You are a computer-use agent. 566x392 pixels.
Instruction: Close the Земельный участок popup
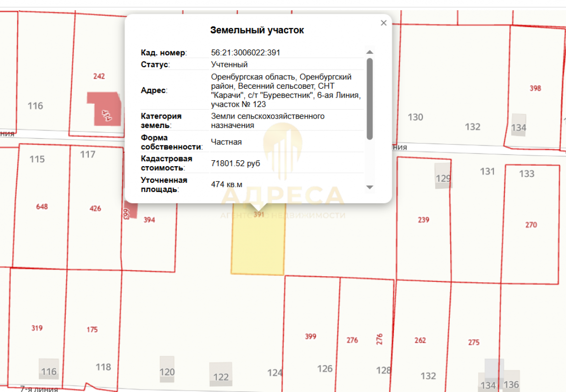[384, 23]
